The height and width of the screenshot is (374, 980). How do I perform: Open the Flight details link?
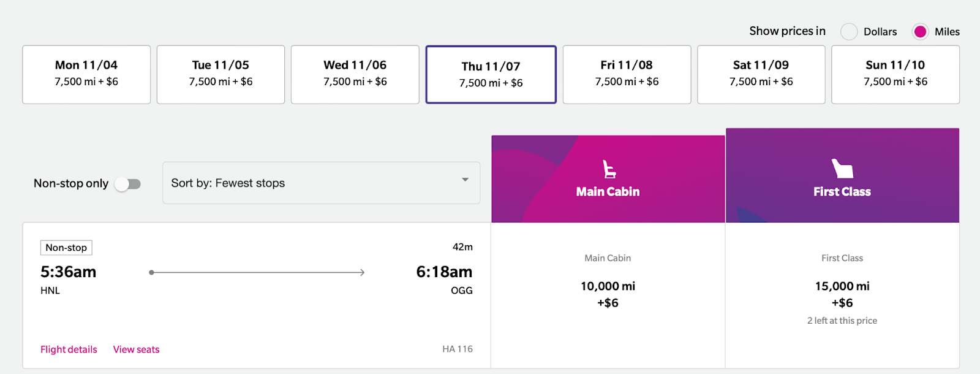69,349
